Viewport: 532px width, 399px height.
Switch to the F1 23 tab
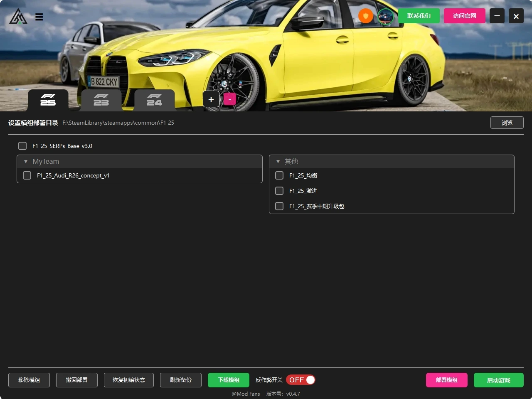101,100
